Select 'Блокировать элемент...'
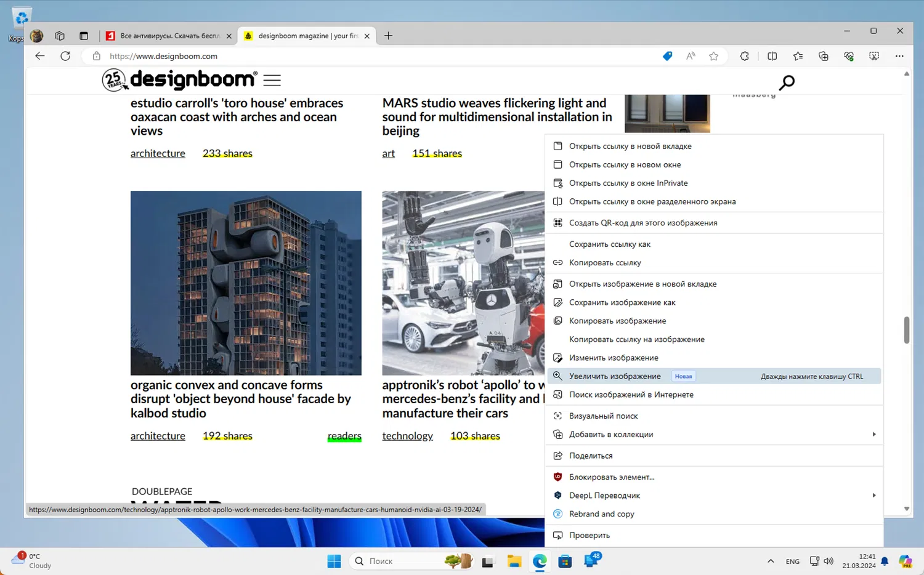 715,477
